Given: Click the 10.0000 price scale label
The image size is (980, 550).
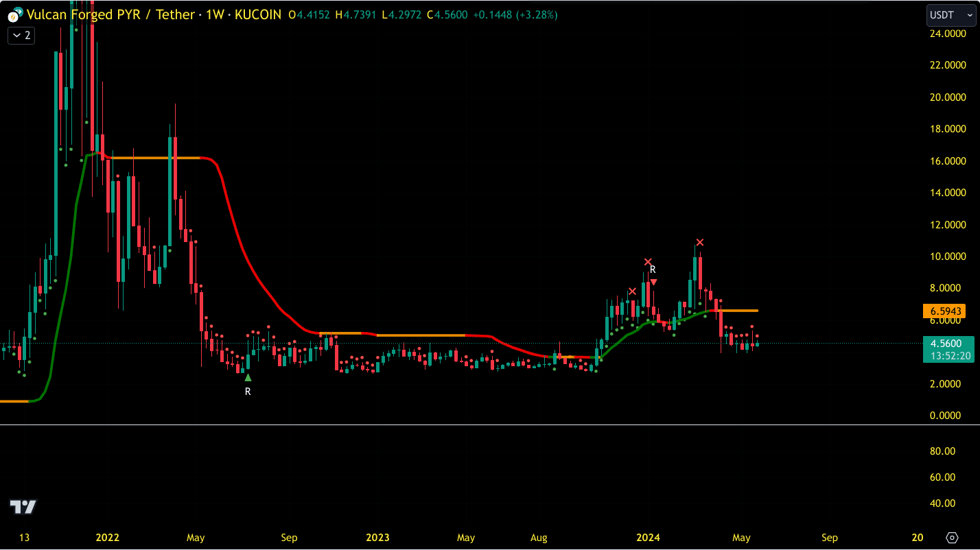Looking at the screenshot, I should tap(948, 256).
